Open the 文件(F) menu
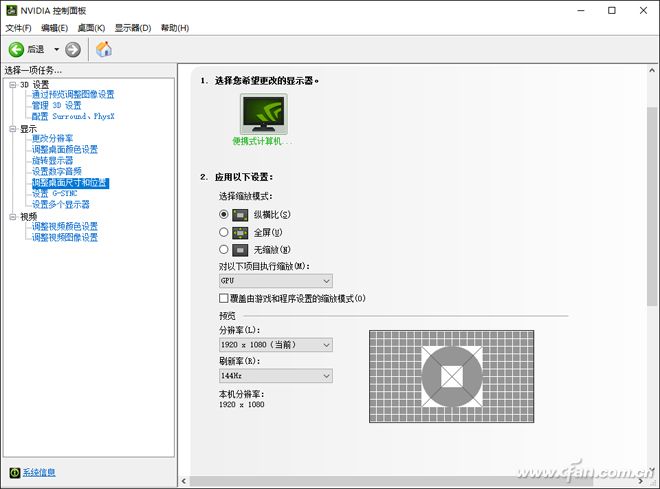The height and width of the screenshot is (489, 660). point(18,28)
